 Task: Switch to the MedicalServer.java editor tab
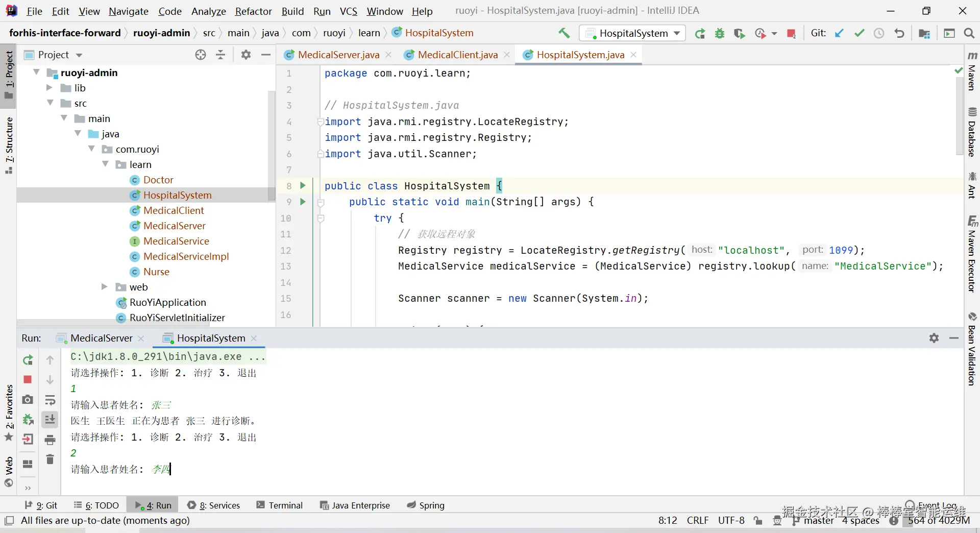point(338,55)
